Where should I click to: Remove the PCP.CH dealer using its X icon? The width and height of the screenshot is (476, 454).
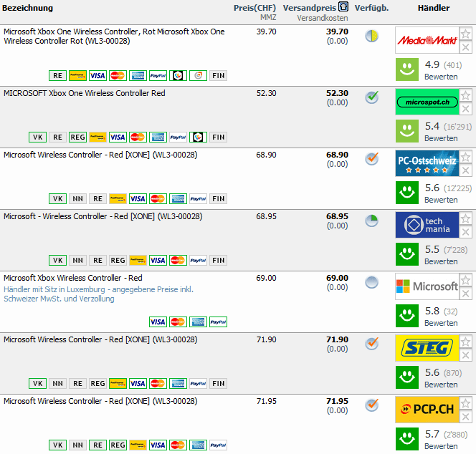click(465, 417)
